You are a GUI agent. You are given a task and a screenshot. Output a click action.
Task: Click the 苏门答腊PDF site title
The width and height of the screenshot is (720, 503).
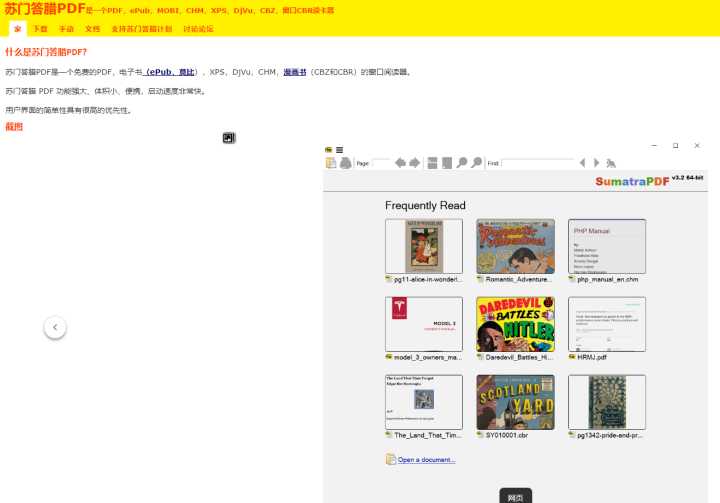tap(45, 9)
